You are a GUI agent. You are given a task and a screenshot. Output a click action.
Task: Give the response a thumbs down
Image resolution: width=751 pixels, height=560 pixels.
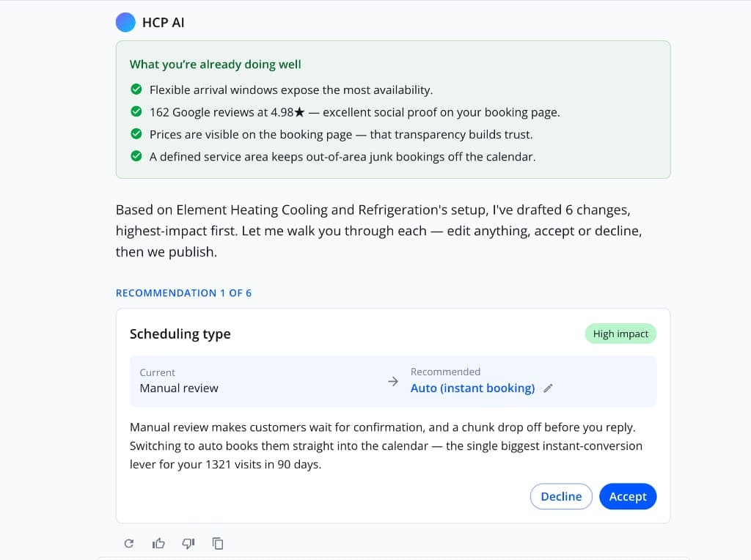click(188, 543)
